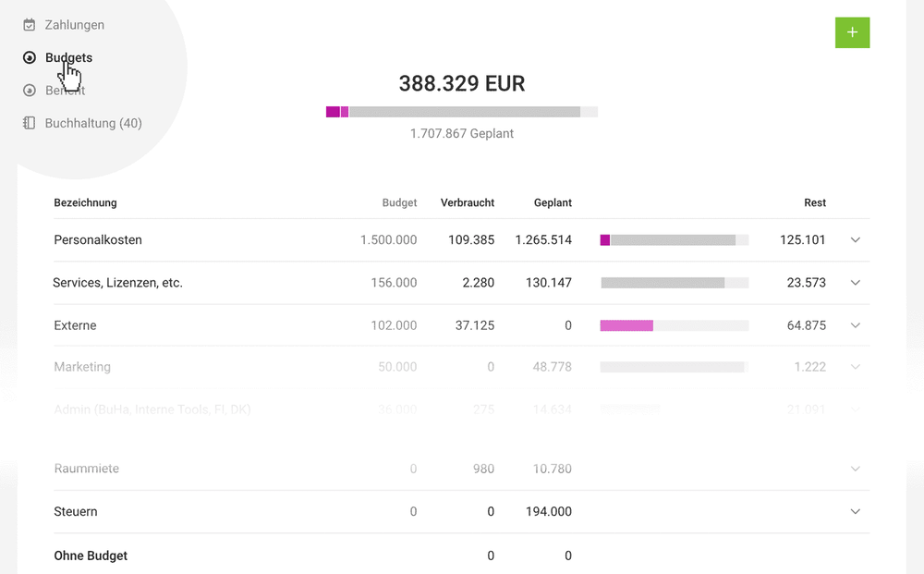Select the Steuern row label

76,511
